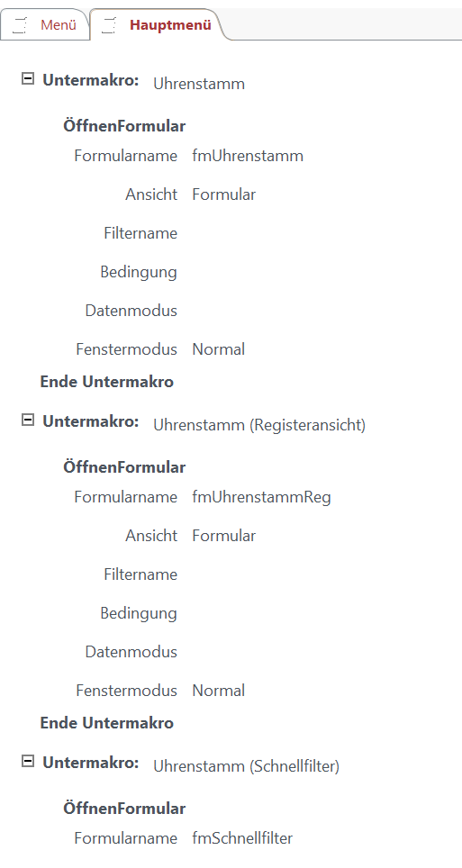Click the macro icon on Menü tab
462x868 pixels.
[x=20, y=25]
